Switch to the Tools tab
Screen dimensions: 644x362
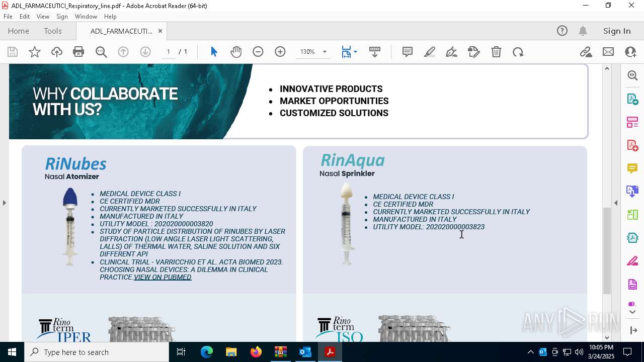tap(53, 31)
